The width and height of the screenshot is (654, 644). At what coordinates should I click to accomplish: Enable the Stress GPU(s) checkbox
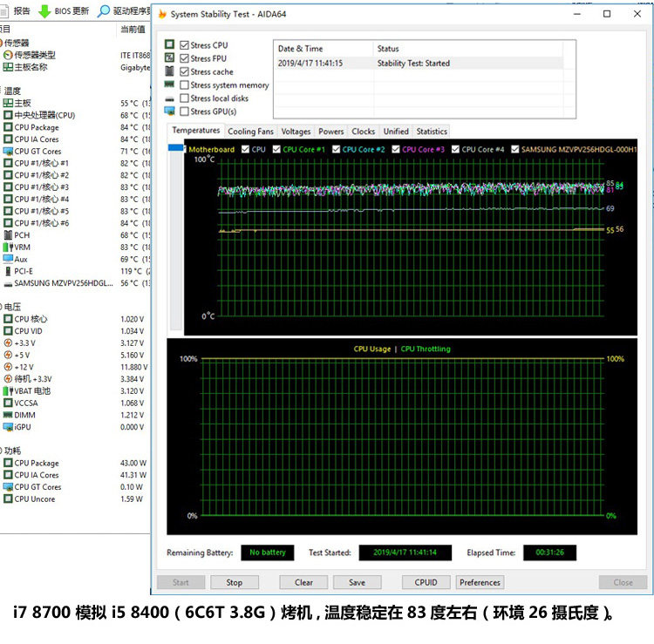[184, 112]
